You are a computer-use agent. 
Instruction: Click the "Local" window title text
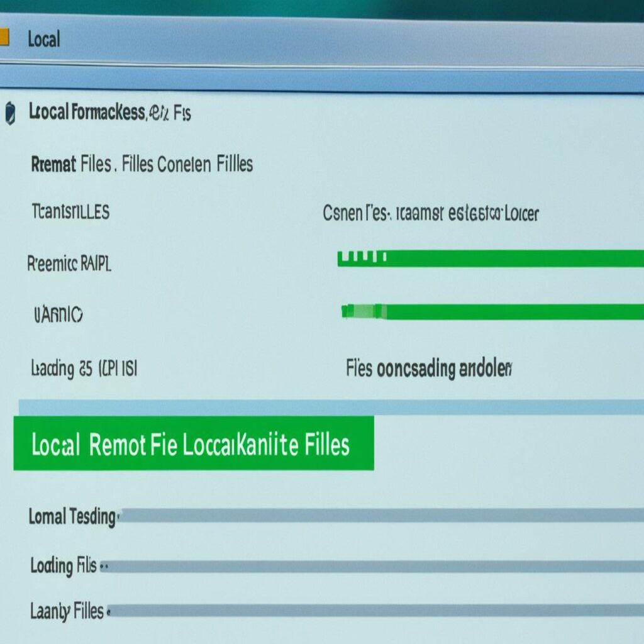(x=43, y=40)
